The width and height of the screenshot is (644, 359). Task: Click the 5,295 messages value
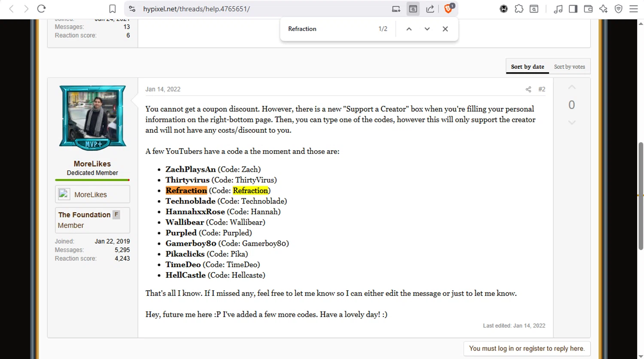(122, 250)
